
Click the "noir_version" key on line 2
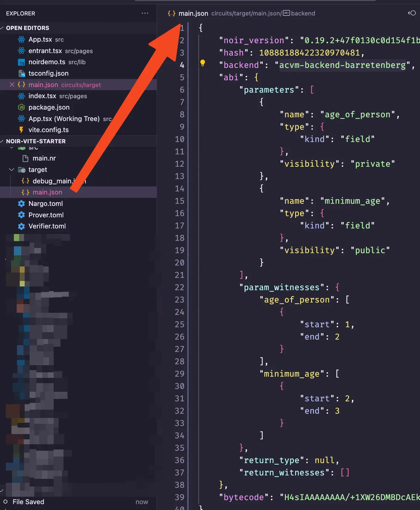pyautogui.click(x=253, y=40)
